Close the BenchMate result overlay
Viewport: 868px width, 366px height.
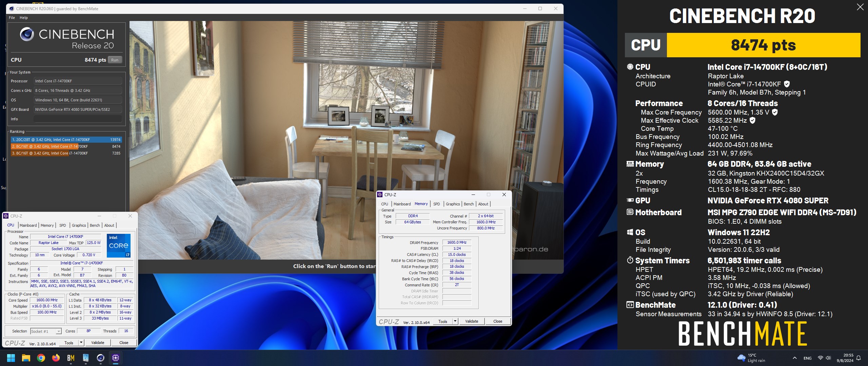pyautogui.click(x=860, y=7)
